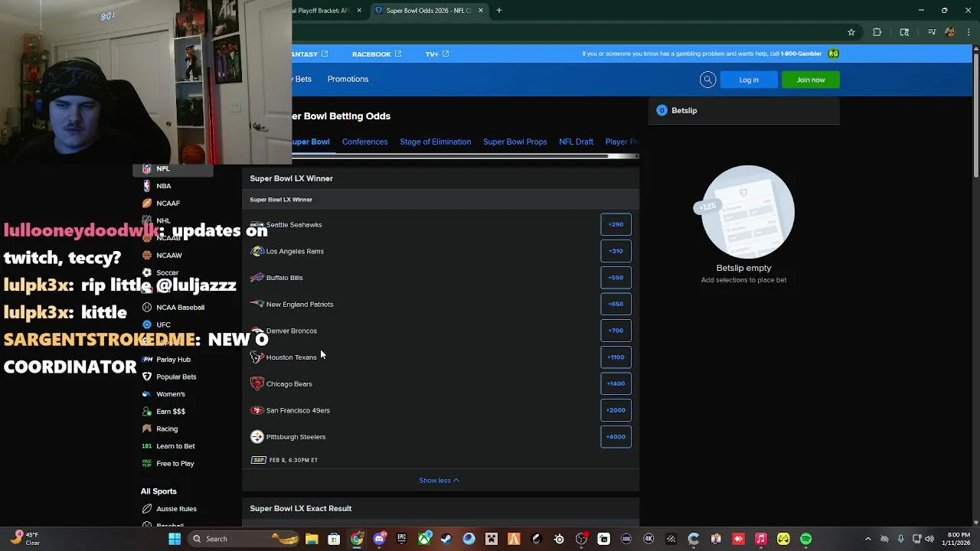Open Women's in the sidebar

tap(170, 394)
